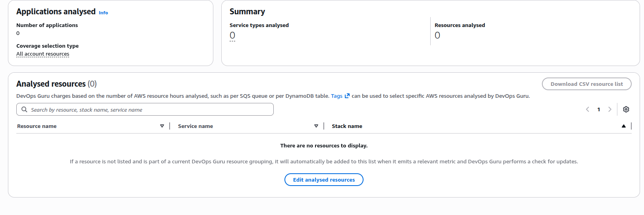Toggle the Stack name ascending sort arrow
644x215 pixels.
coord(624,126)
